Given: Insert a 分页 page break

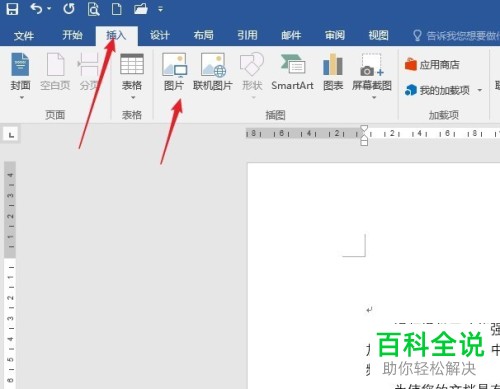Looking at the screenshot, I should point(89,72).
